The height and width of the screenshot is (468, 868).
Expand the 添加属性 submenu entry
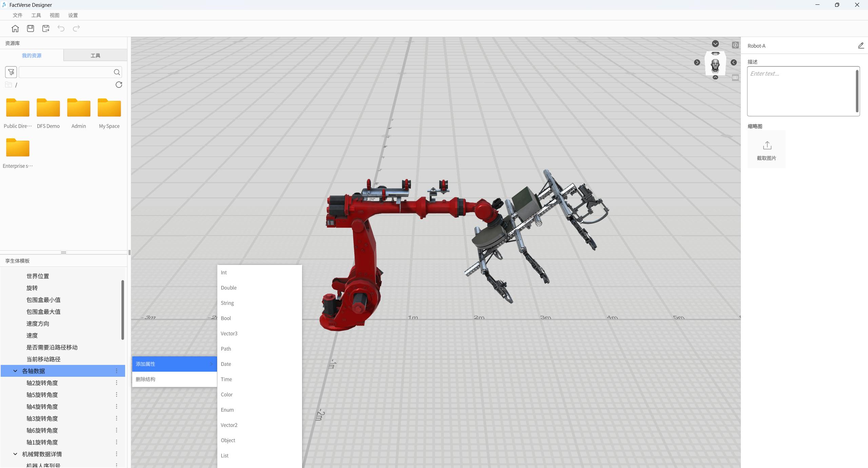pos(174,364)
